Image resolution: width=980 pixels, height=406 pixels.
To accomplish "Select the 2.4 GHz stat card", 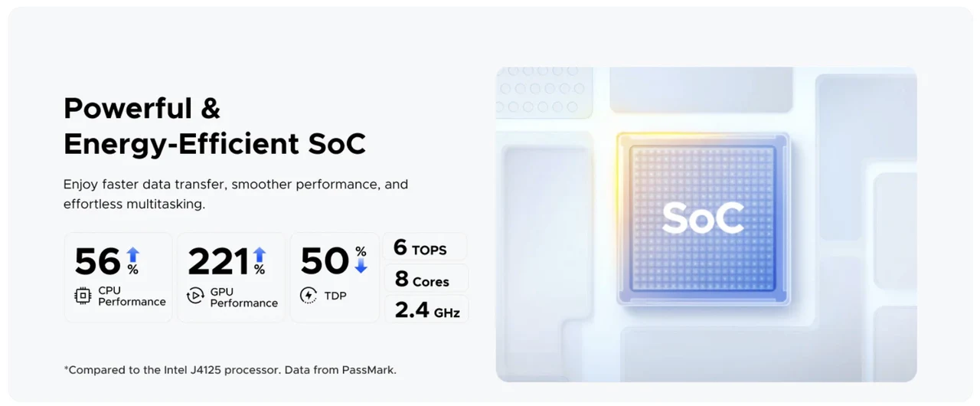I will (426, 310).
